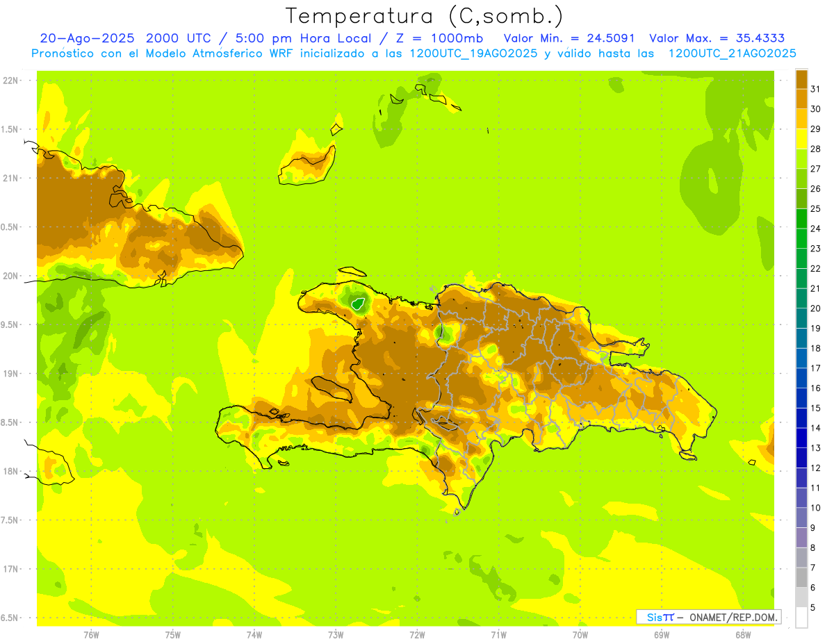Pick the blue swatch between 14 and 15
The width and height of the screenshot is (834, 644).
[x=801, y=418]
